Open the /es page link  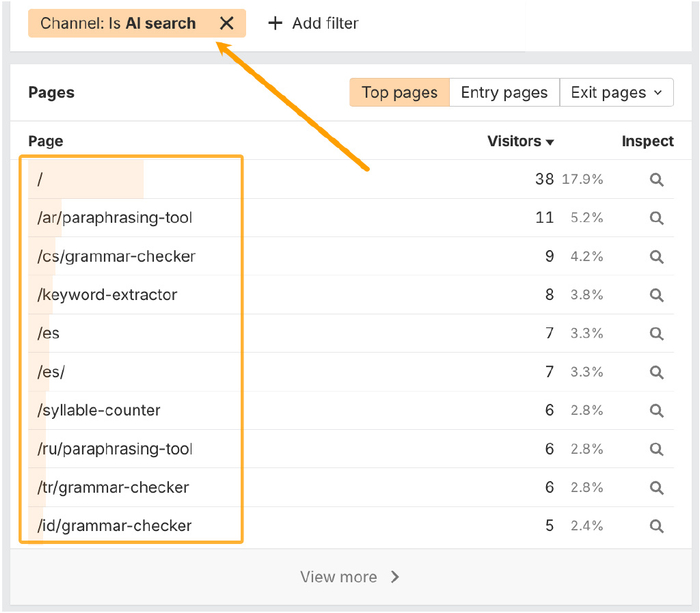point(49,333)
